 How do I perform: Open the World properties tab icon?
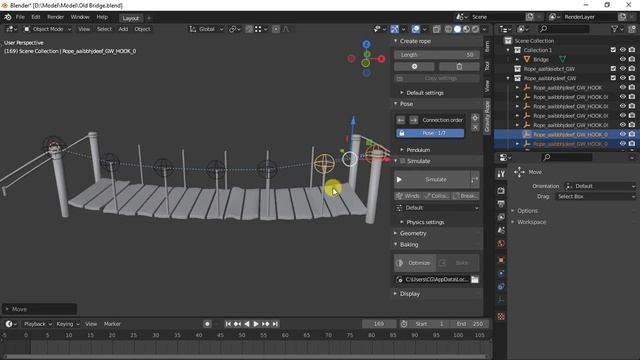click(501, 243)
